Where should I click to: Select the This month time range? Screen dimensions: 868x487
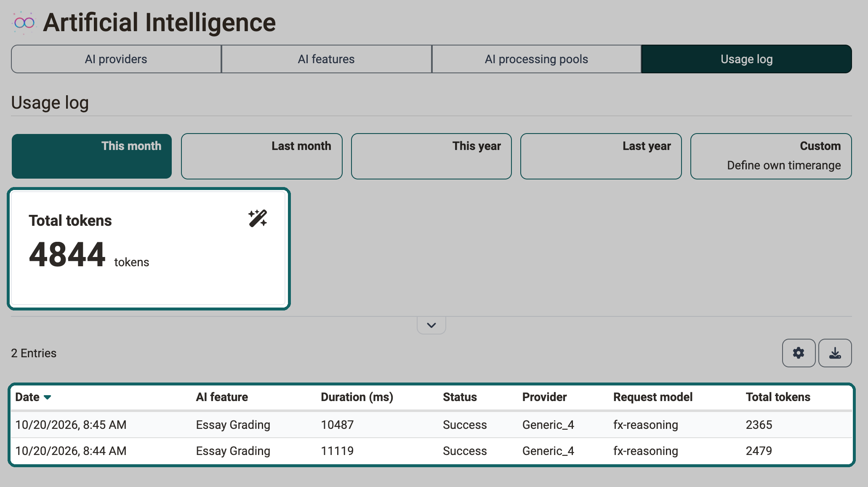92,156
